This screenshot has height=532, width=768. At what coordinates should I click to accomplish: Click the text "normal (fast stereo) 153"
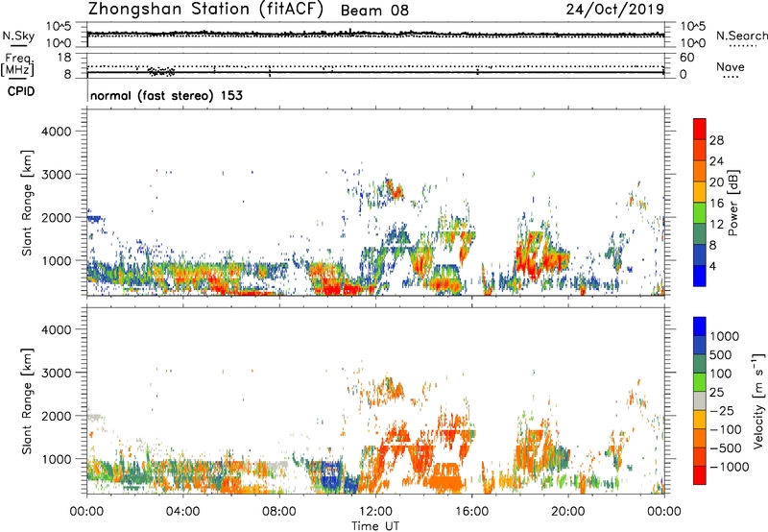click(166, 95)
